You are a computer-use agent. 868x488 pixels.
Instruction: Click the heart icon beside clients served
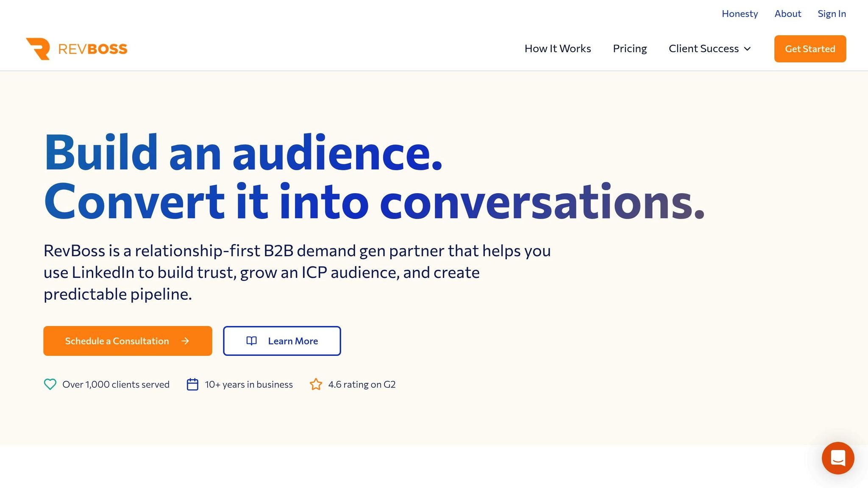coord(50,384)
